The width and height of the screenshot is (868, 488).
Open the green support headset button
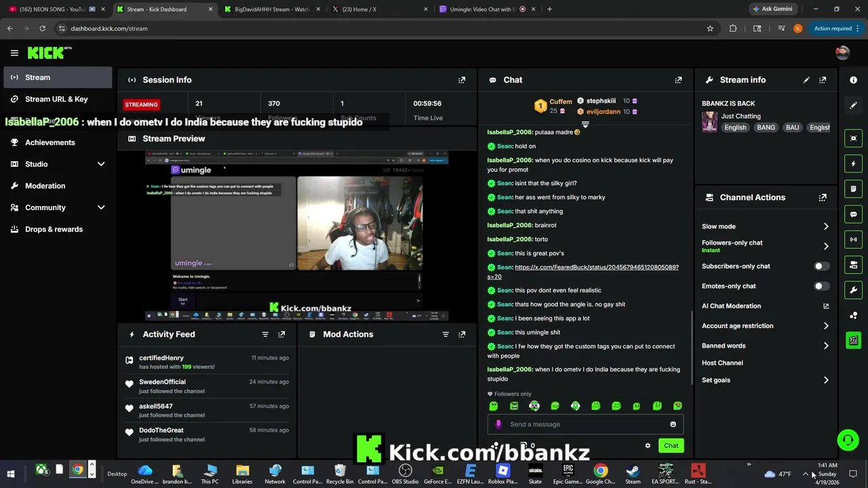(848, 441)
